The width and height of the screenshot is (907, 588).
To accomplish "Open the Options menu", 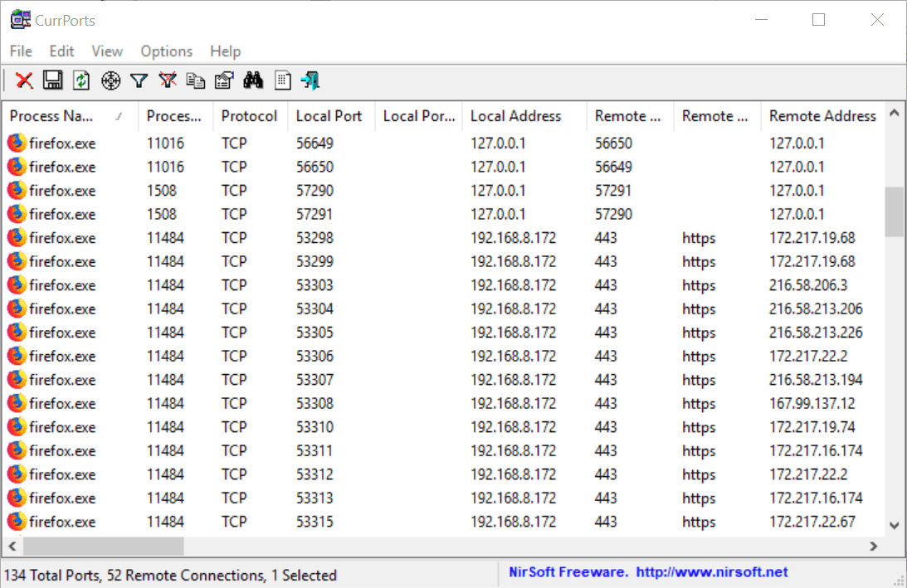I will [x=167, y=51].
